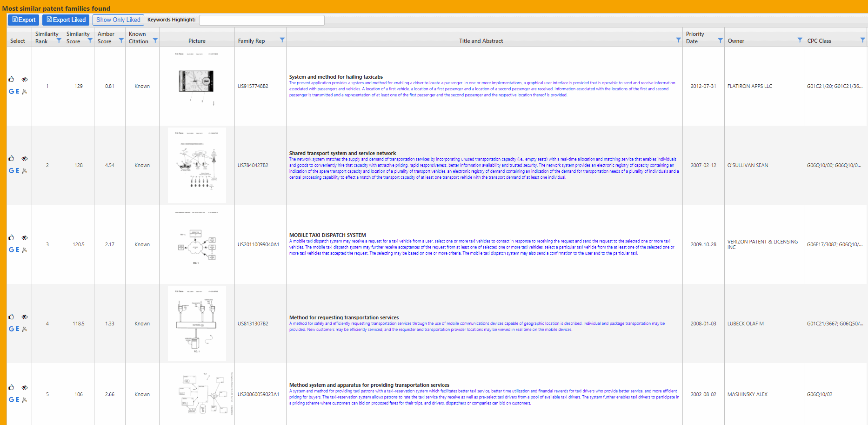The height and width of the screenshot is (425, 868).
Task: Open the Known Citation column filter
Action: [155, 40]
